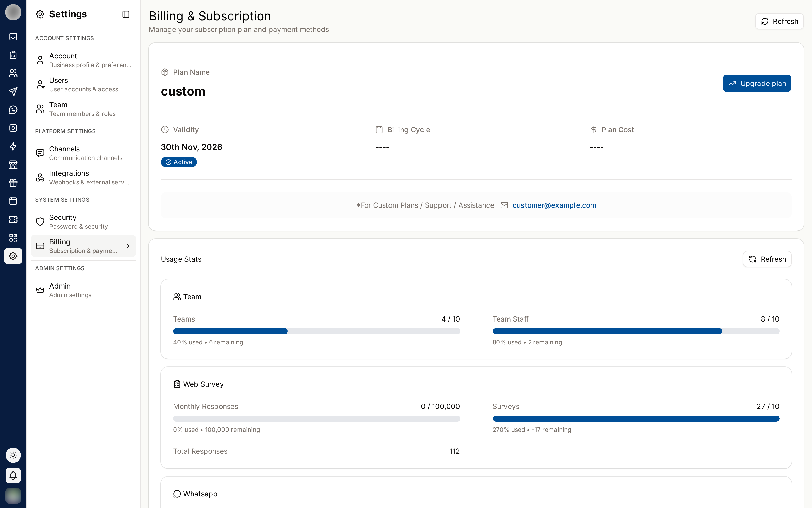Toggle the light theme sun icon
Image resolution: width=812 pixels, height=508 pixels.
[x=13, y=455]
